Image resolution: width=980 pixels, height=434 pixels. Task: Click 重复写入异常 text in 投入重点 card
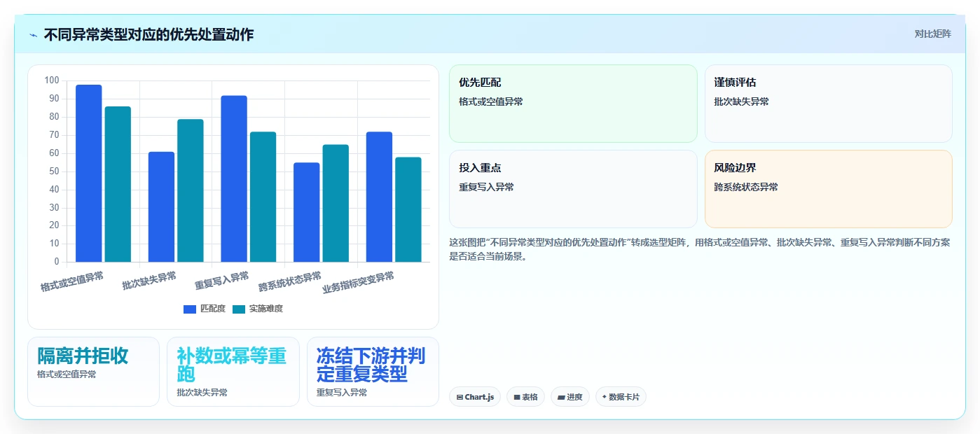pyautogui.click(x=486, y=187)
